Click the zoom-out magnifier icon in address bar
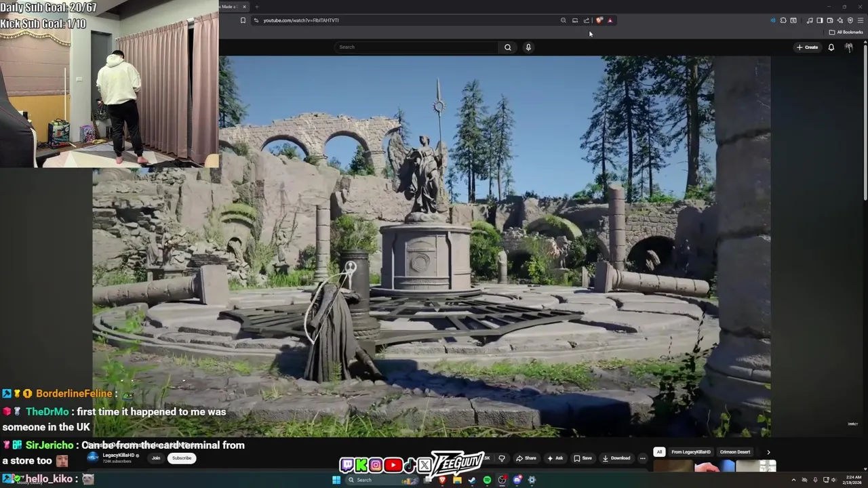Viewport: 868px width, 488px height. coord(563,20)
